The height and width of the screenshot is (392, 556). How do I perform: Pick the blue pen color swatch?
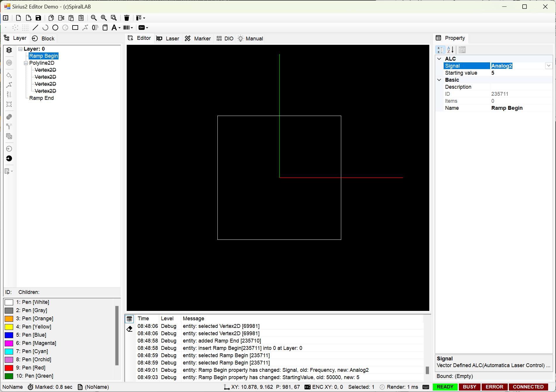[x=9, y=335]
